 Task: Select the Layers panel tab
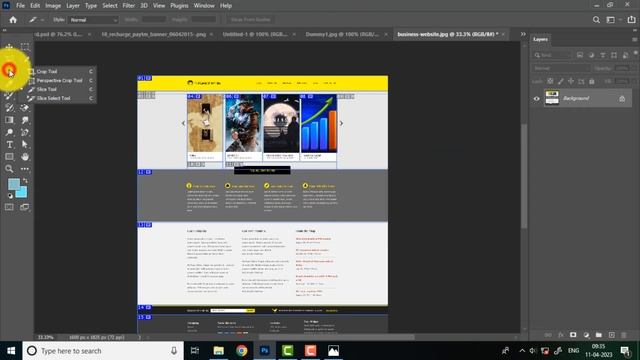point(540,39)
